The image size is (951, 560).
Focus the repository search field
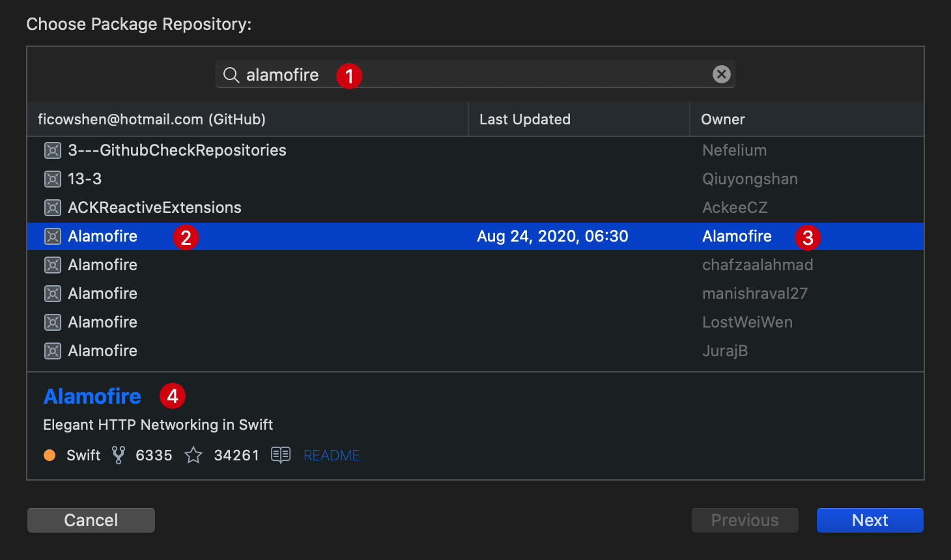coord(475,74)
